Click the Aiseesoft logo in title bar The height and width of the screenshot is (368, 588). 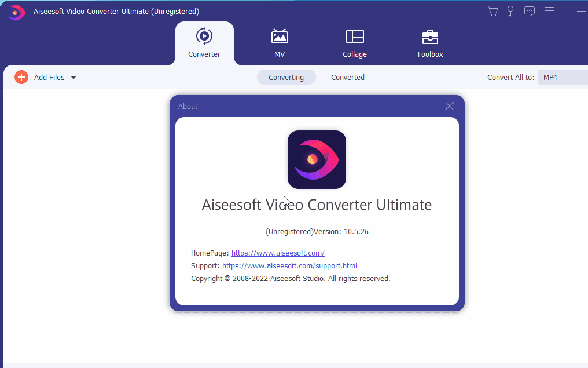17,12
